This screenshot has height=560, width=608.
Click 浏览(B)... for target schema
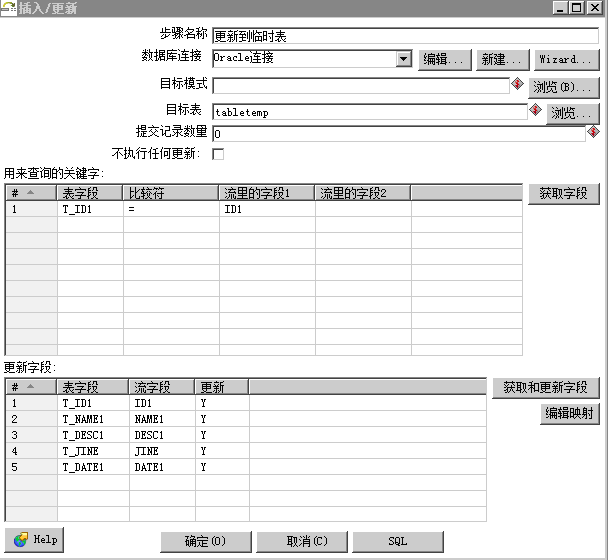[564, 87]
